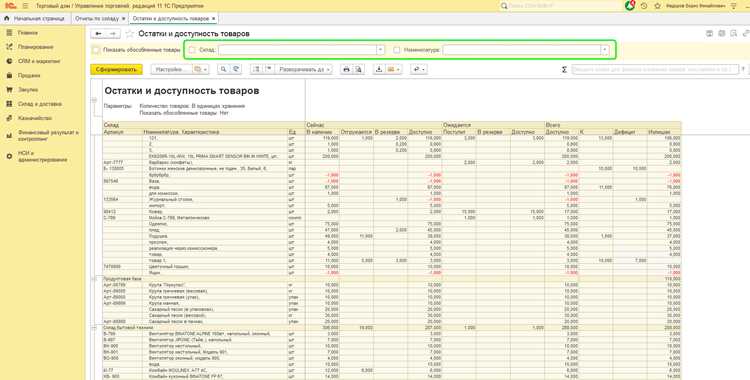Open the service settings icon next to user name
This screenshot has width=750, height=380.
point(734,6)
